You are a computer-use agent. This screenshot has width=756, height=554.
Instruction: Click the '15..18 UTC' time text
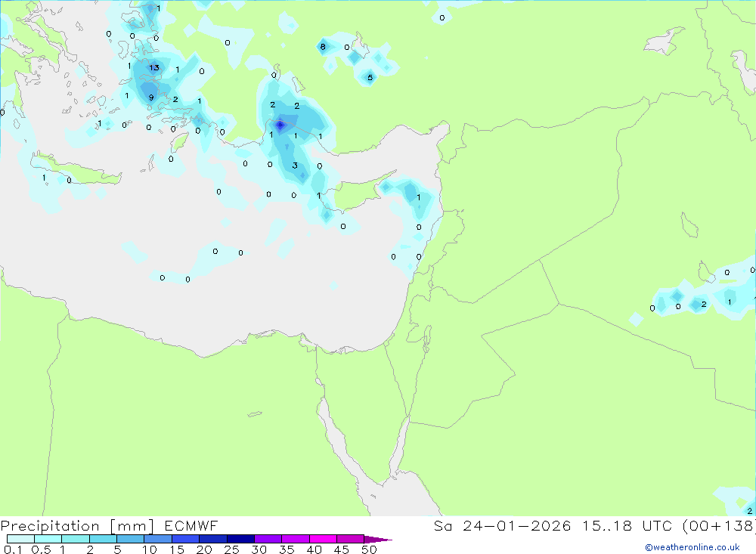[628, 525]
